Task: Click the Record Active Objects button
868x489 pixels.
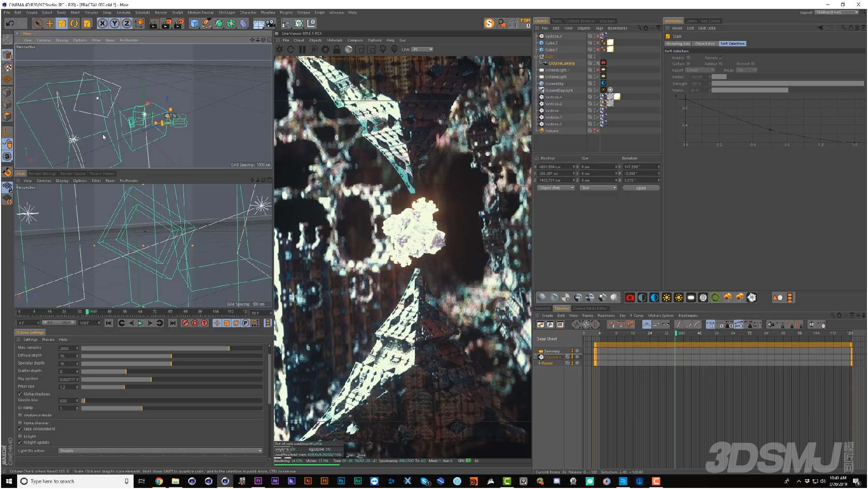Action: 185,323
